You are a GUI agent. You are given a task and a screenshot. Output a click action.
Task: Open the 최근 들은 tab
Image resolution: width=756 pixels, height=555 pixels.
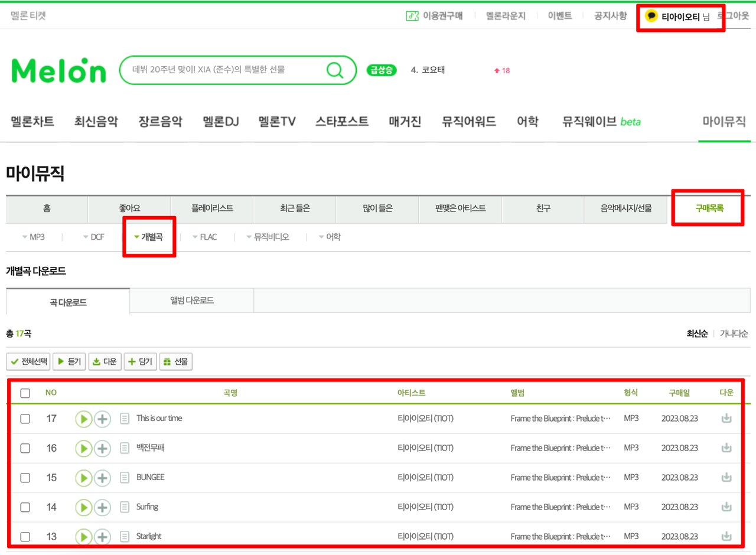295,208
